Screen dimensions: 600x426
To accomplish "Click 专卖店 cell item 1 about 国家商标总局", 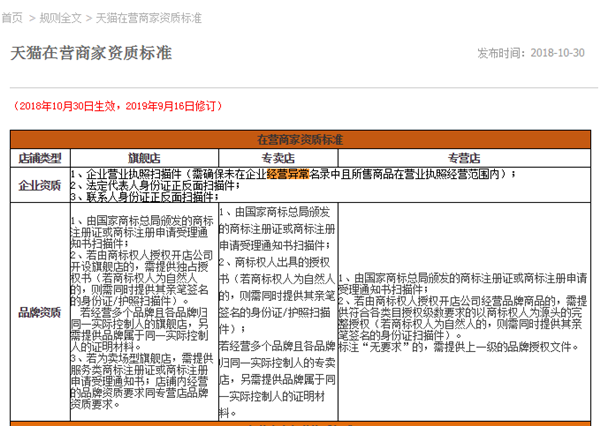I will pyautogui.click(x=277, y=229).
